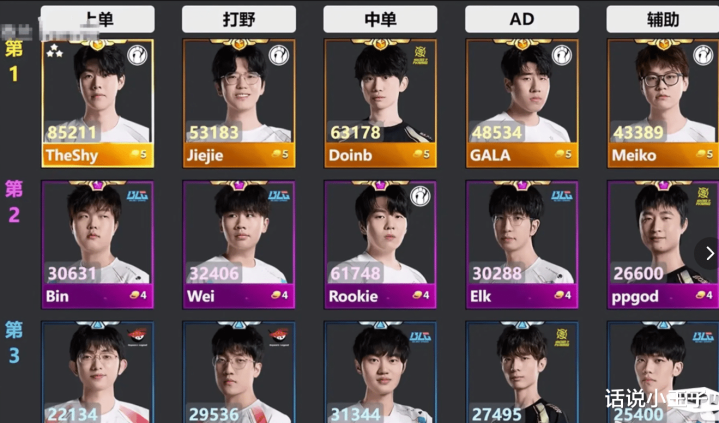Click the IG team logo on Rookie's card
719x423 pixels.
[x=420, y=196]
